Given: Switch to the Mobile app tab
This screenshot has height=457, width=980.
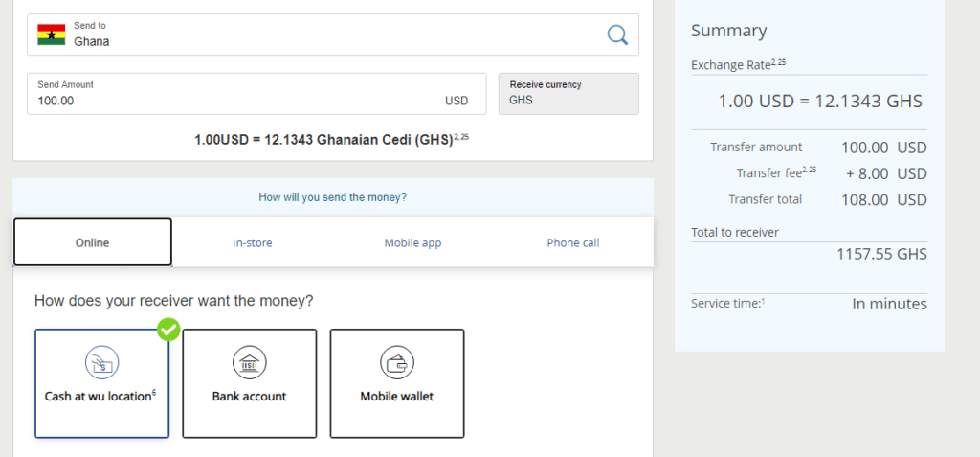Looking at the screenshot, I should click(412, 243).
